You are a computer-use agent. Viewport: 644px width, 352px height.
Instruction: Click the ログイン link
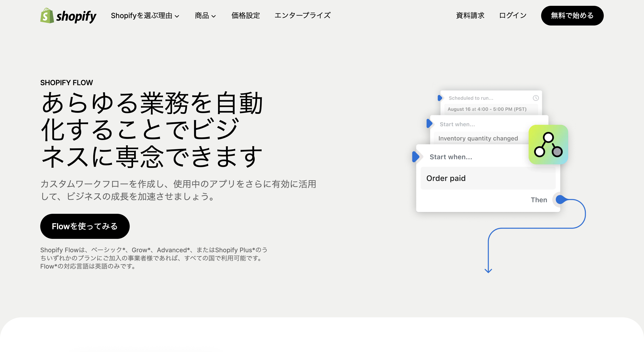pyautogui.click(x=513, y=16)
